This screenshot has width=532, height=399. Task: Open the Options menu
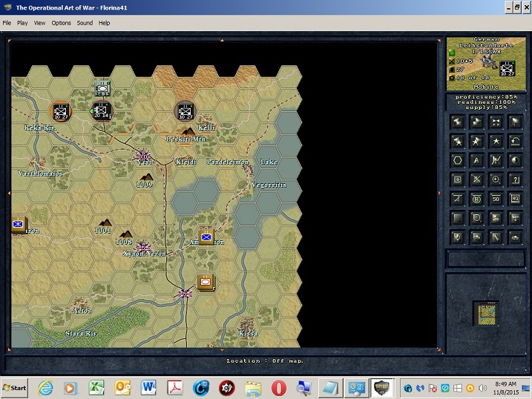click(61, 23)
